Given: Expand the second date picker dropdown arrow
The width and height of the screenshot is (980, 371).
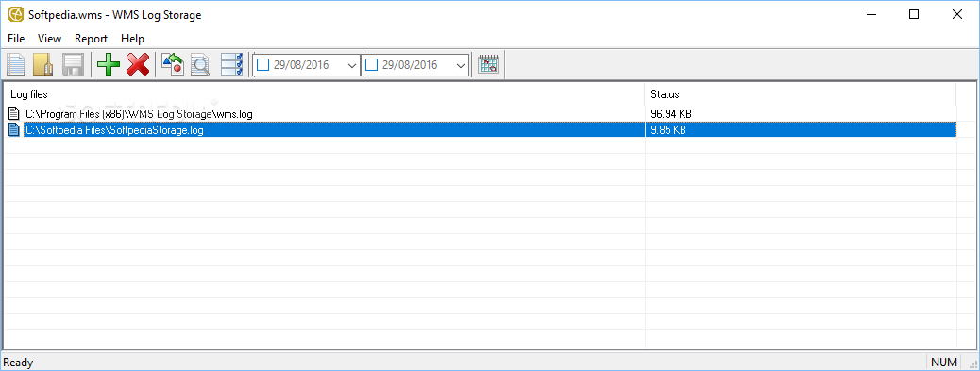Looking at the screenshot, I should [462, 65].
